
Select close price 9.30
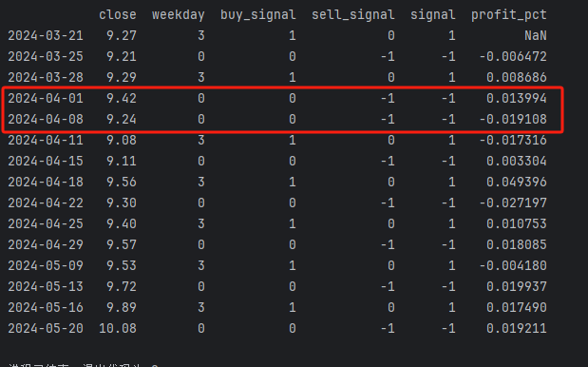pos(122,203)
